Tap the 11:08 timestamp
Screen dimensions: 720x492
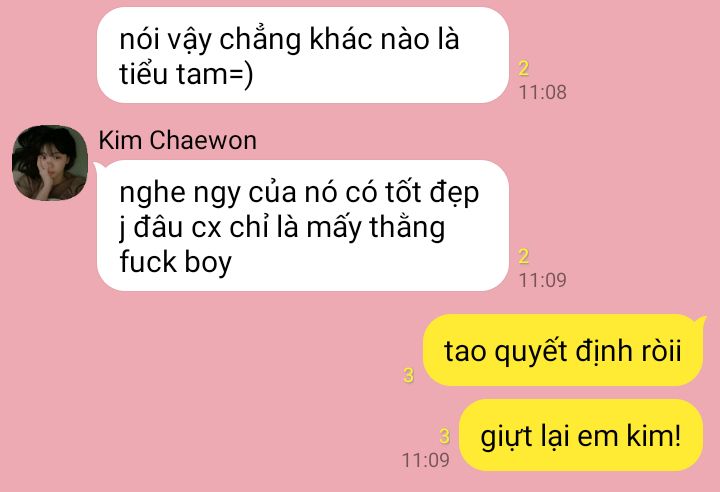pyautogui.click(x=542, y=92)
